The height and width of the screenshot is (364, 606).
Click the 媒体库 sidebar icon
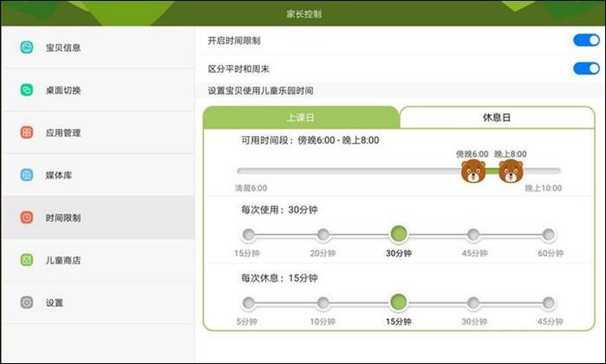click(x=27, y=175)
